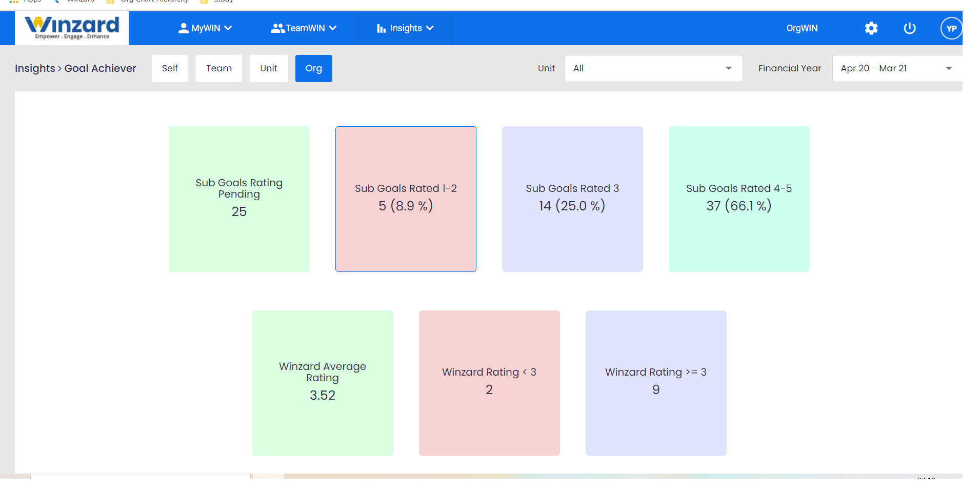This screenshot has height=488, width=980.
Task: Open the settings gear icon
Action: pyautogui.click(x=870, y=28)
